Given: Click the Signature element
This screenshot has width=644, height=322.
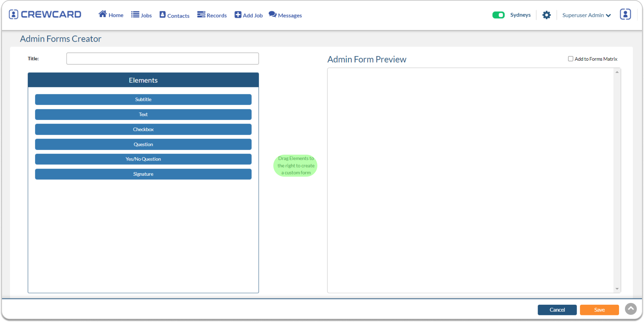Looking at the screenshot, I should point(143,174).
